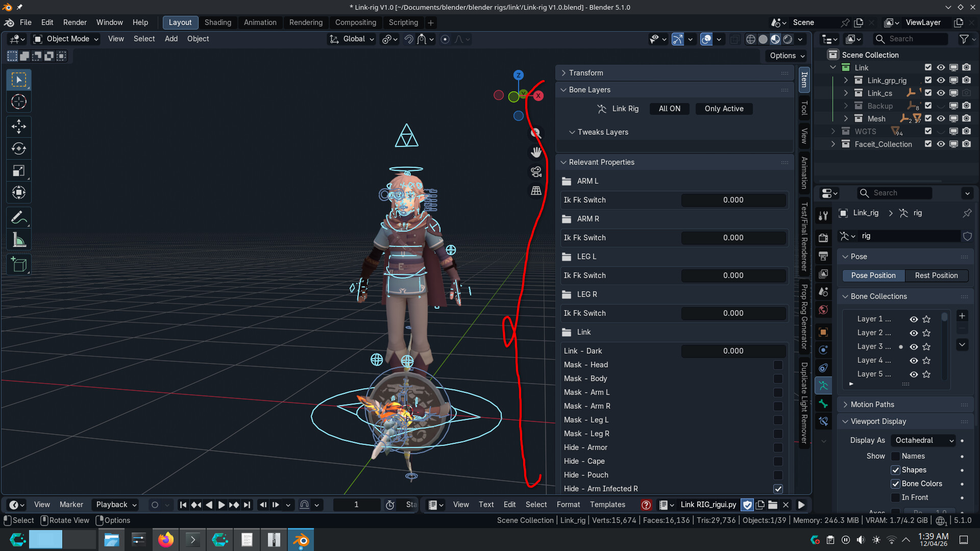The width and height of the screenshot is (980, 551).
Task: Enable the Names checkbox under Show
Action: (895, 456)
